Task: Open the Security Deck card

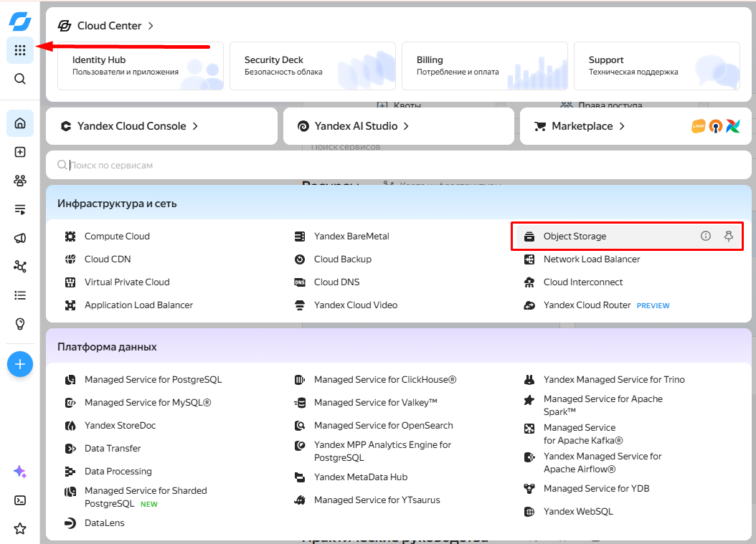Action: (313, 66)
